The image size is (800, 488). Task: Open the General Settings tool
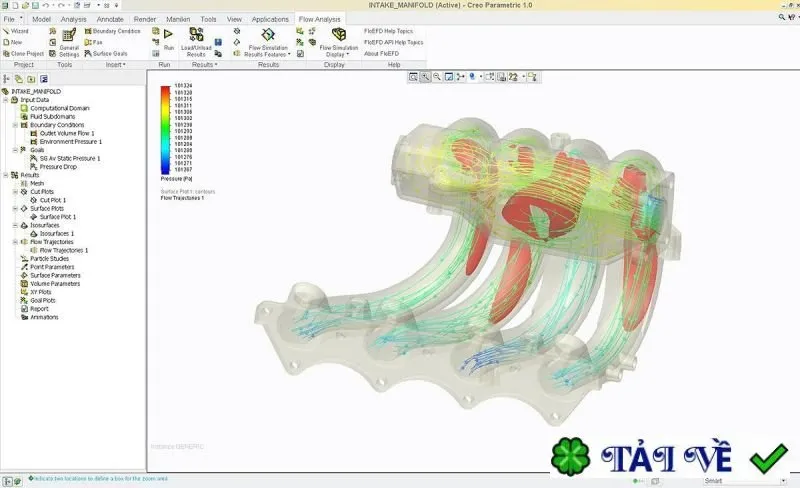point(69,43)
